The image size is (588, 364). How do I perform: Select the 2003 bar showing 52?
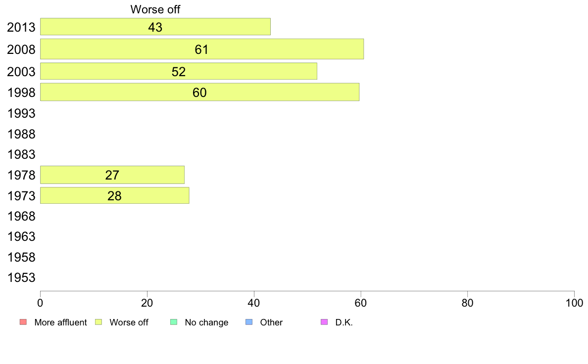179,71
